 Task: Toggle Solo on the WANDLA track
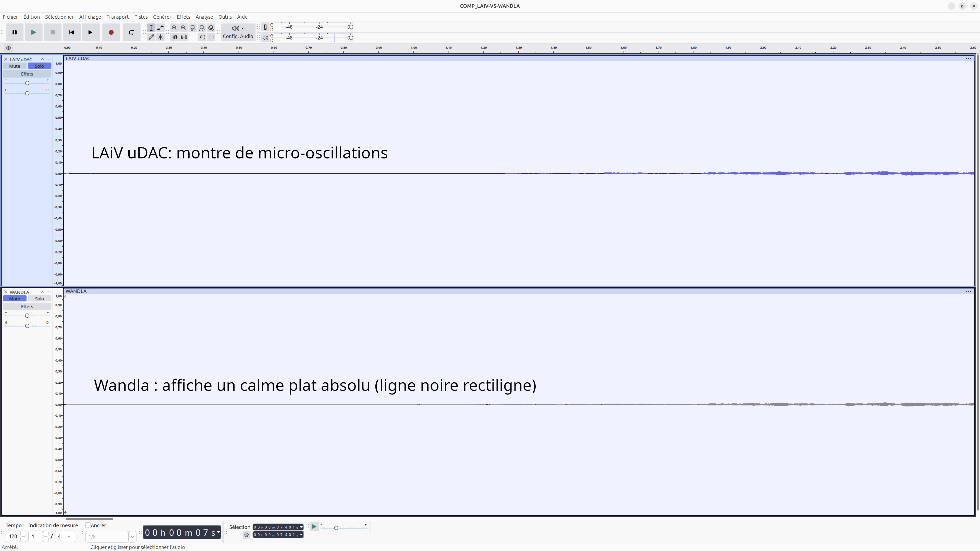pyautogui.click(x=39, y=299)
